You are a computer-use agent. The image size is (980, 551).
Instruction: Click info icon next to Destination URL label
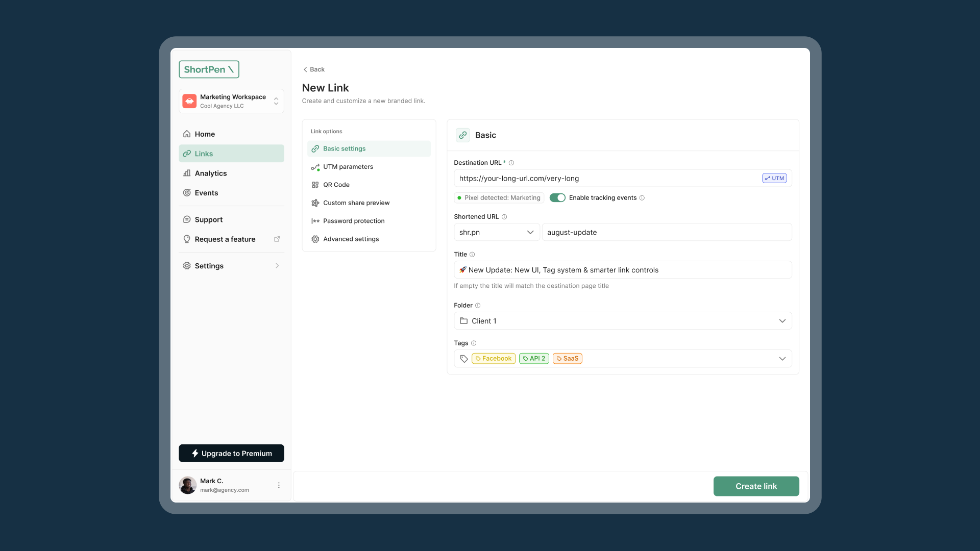point(511,163)
